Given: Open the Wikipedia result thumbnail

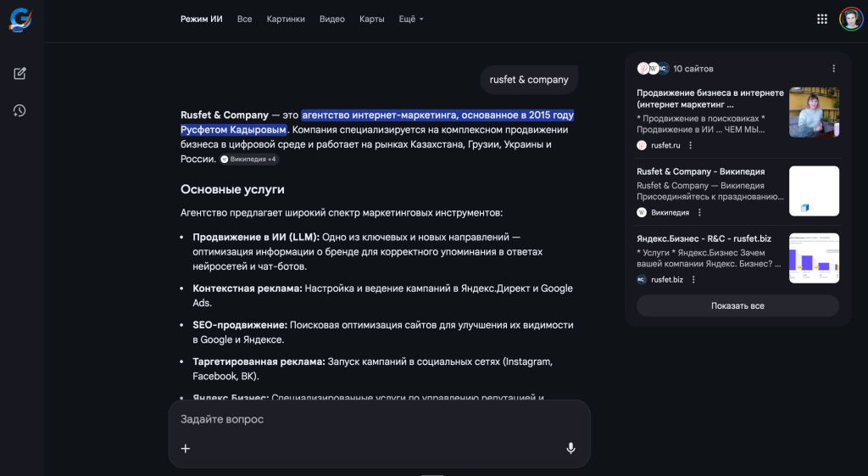Looking at the screenshot, I should 815,191.
